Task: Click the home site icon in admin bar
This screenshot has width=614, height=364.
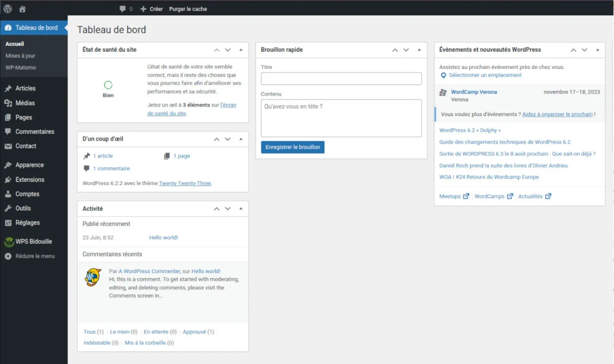Action: tap(22, 9)
